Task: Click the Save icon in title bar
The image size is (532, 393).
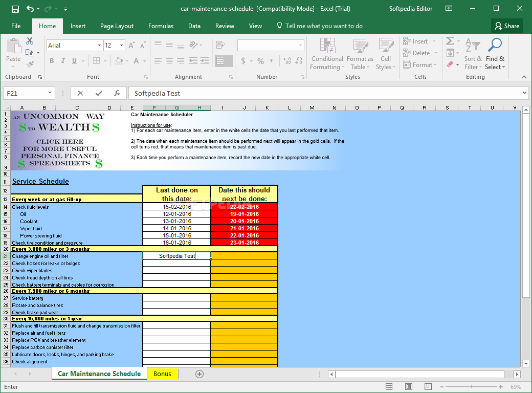Action: click(15, 9)
